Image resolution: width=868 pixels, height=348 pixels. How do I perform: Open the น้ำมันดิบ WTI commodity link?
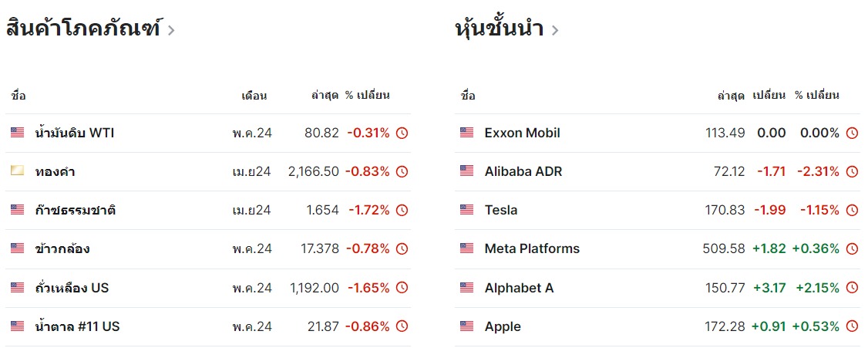click(75, 133)
